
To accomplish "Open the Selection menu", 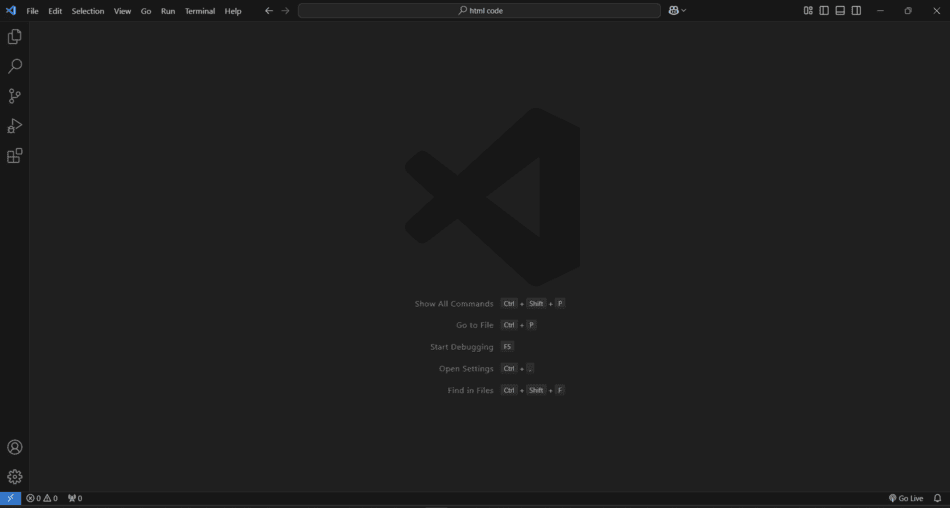I will click(x=88, y=11).
